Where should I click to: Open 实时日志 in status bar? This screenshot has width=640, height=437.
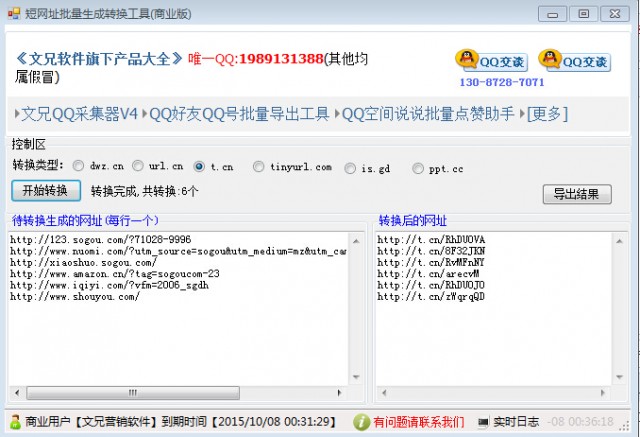tap(516, 422)
